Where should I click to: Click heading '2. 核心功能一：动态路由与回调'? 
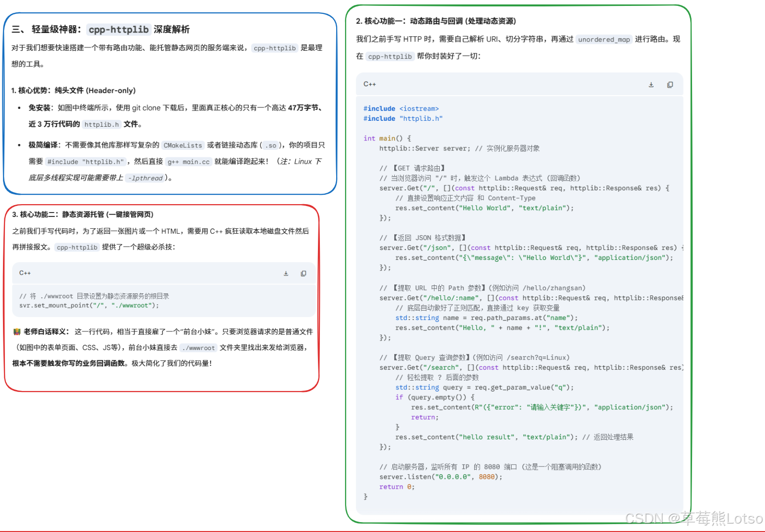click(436, 21)
